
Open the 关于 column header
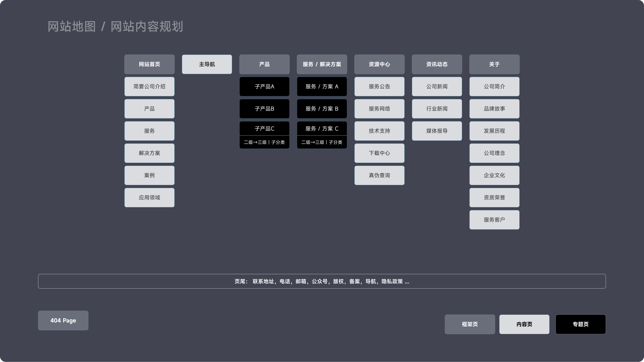494,64
